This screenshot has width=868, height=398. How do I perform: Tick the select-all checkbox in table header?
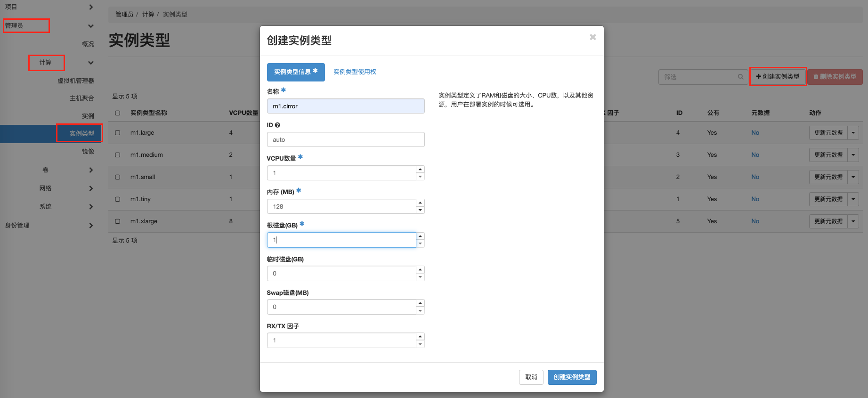coord(118,113)
